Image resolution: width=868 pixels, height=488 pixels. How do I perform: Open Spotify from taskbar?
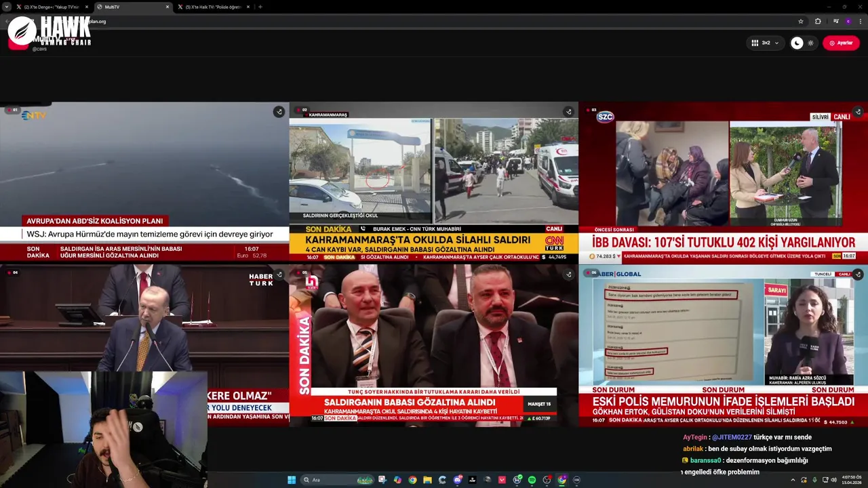pyautogui.click(x=532, y=480)
